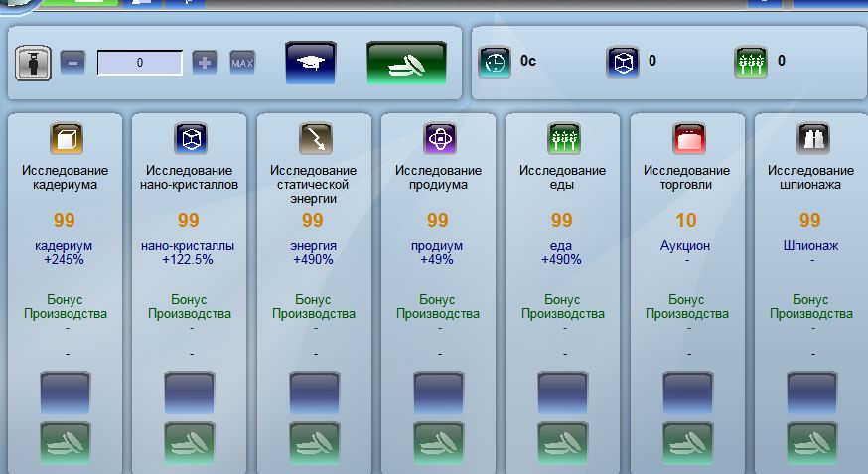Select the static energy lightning icon

[x=316, y=138]
